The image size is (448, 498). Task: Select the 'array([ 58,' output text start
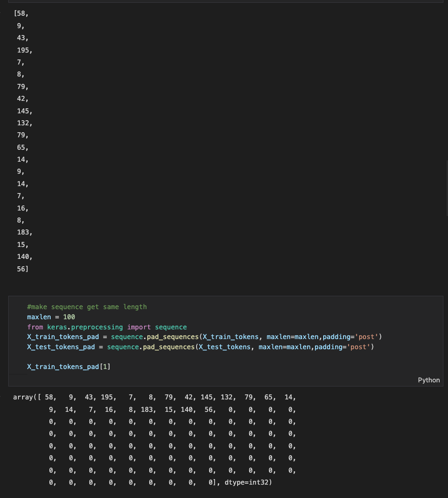[35, 397]
